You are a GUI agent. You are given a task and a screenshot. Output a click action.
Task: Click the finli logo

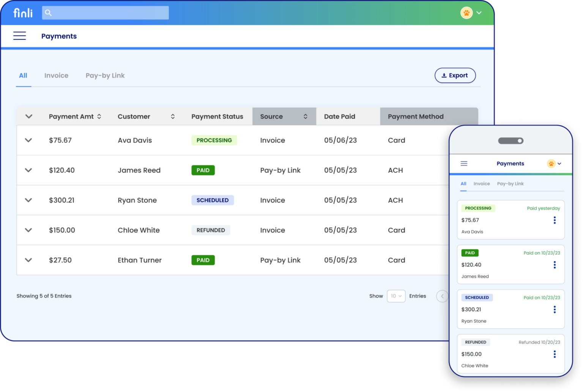coord(22,12)
